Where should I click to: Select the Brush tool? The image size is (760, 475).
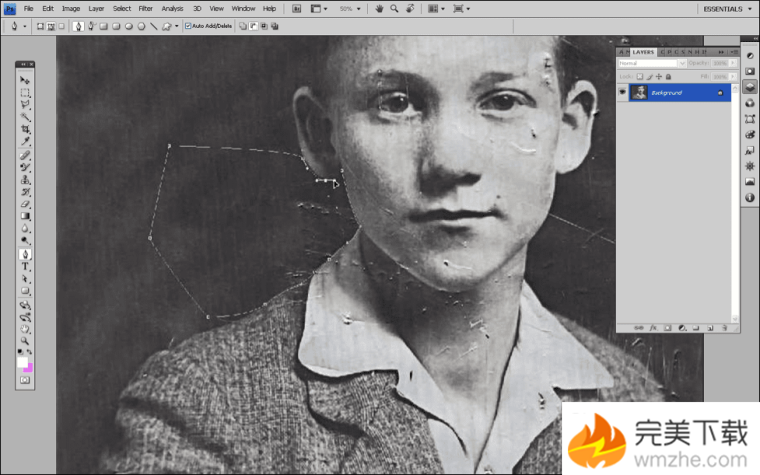(25, 167)
